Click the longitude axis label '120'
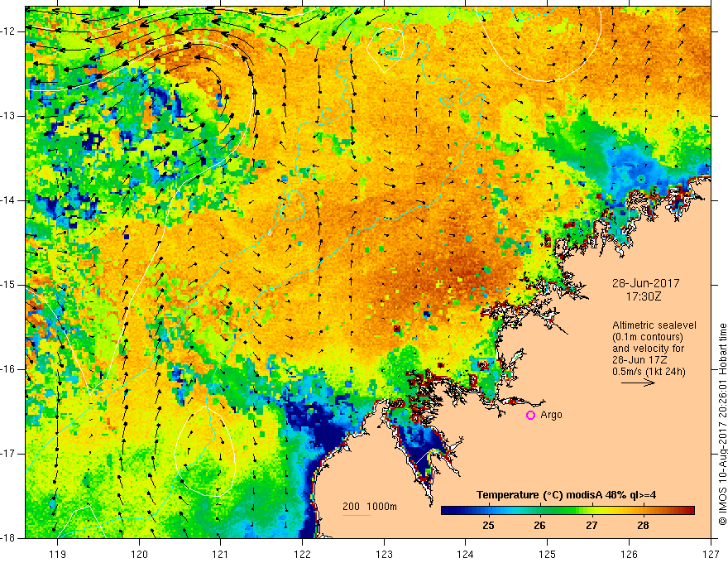Screen dimensions: 728x563 point(139,554)
